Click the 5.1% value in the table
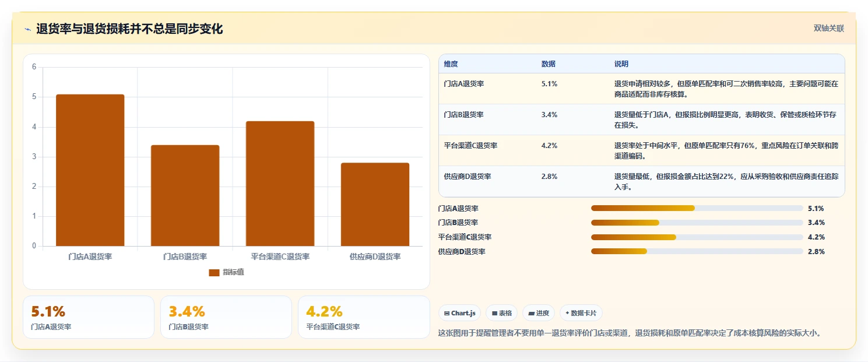This screenshot has height=362, width=868. [x=549, y=84]
